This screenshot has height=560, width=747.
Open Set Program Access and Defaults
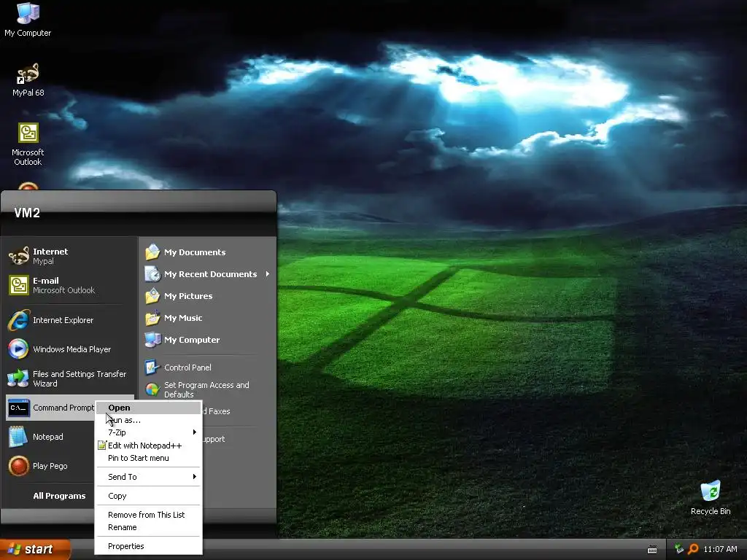(208, 389)
